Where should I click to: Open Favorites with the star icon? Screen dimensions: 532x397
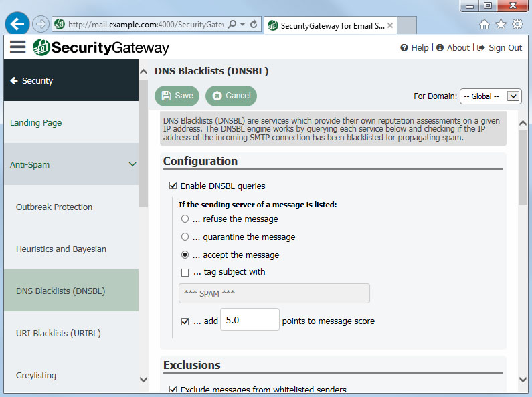501,24
